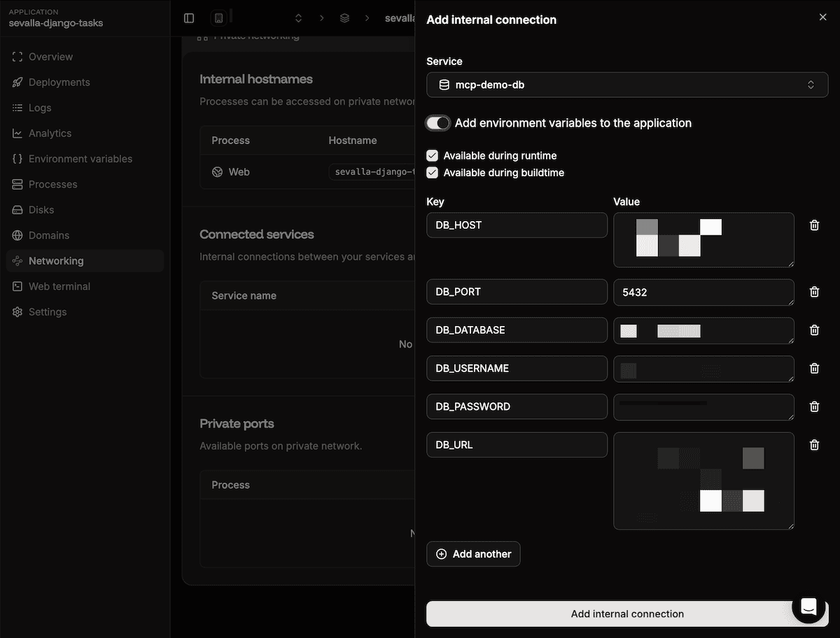
Task: Toggle Add environment variables to the application
Action: [438, 123]
